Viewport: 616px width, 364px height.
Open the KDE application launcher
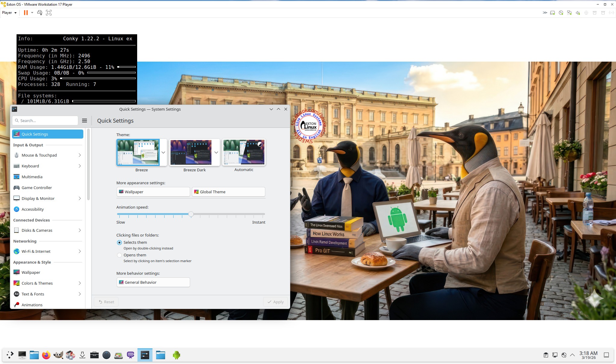coord(10,355)
